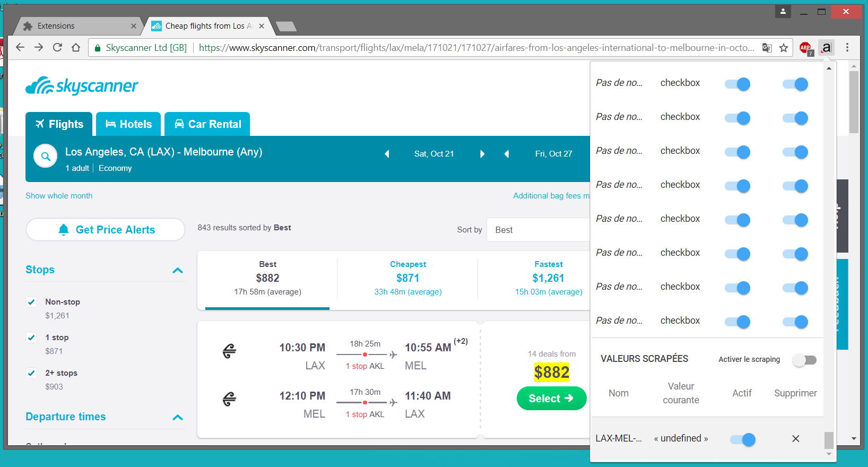Select the Cheapest $871 results tab
Screen dimensions: 868x467
407,278
